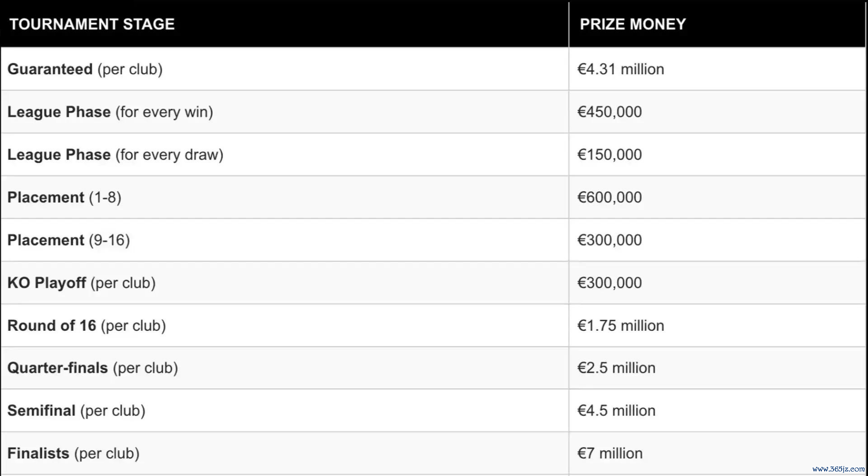Select the Quarter-finals (per club) cell
Viewport: 868px width, 476px height.
pos(93,368)
